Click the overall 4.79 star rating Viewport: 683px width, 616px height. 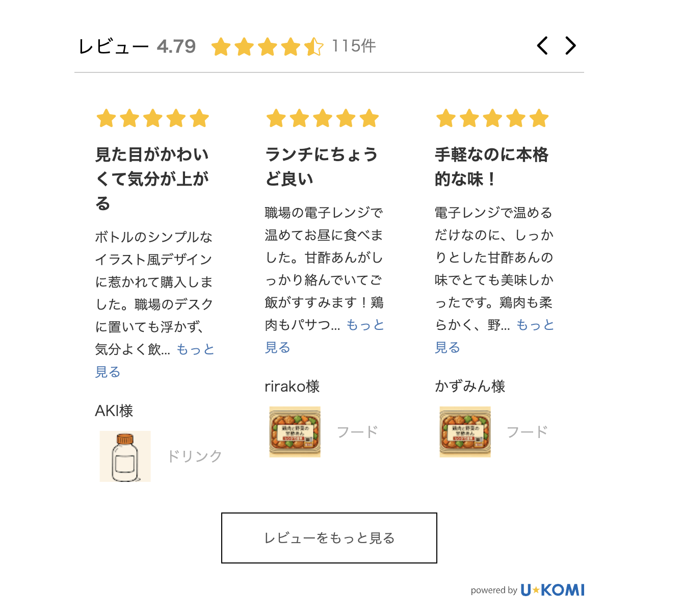pos(267,47)
